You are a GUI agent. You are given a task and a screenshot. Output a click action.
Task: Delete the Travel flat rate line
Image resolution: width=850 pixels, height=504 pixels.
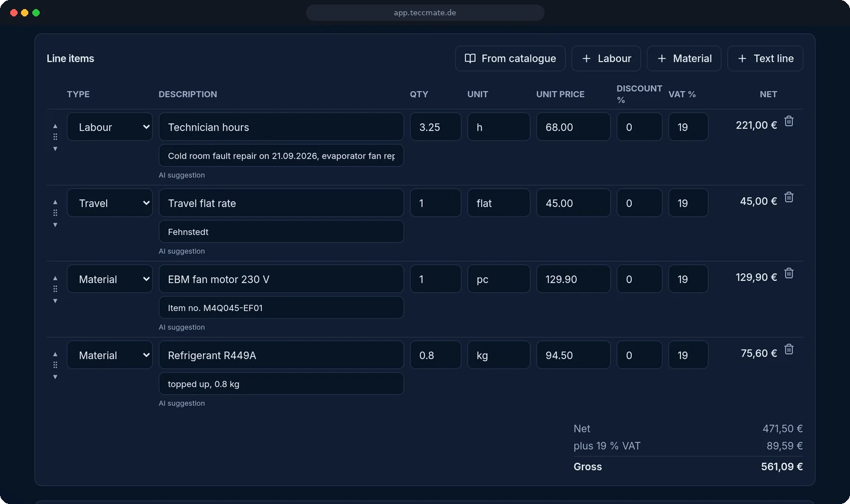click(789, 197)
